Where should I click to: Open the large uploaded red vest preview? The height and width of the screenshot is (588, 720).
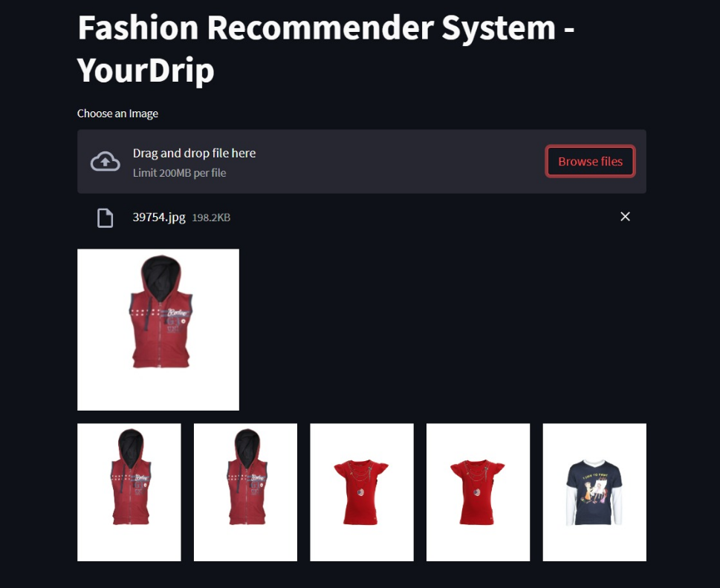(x=158, y=330)
